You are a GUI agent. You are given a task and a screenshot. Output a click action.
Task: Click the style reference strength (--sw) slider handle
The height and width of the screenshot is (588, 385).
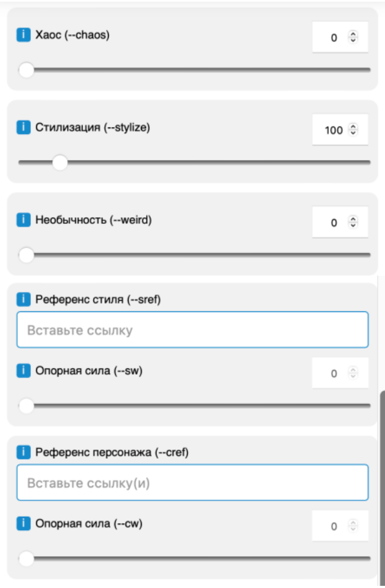pos(26,406)
